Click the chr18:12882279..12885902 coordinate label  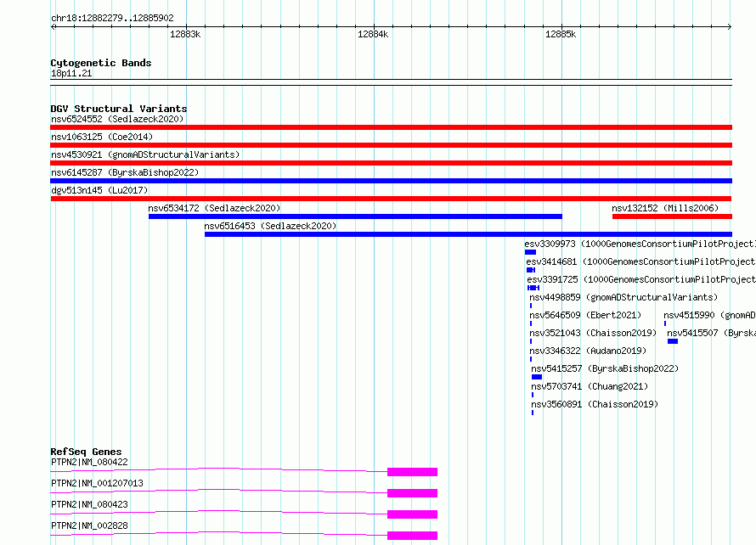pos(112,18)
